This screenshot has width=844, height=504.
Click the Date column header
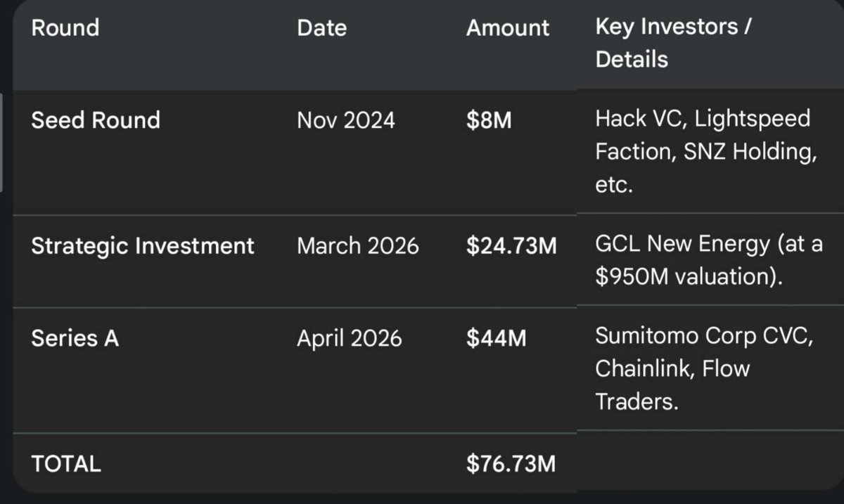tap(321, 28)
